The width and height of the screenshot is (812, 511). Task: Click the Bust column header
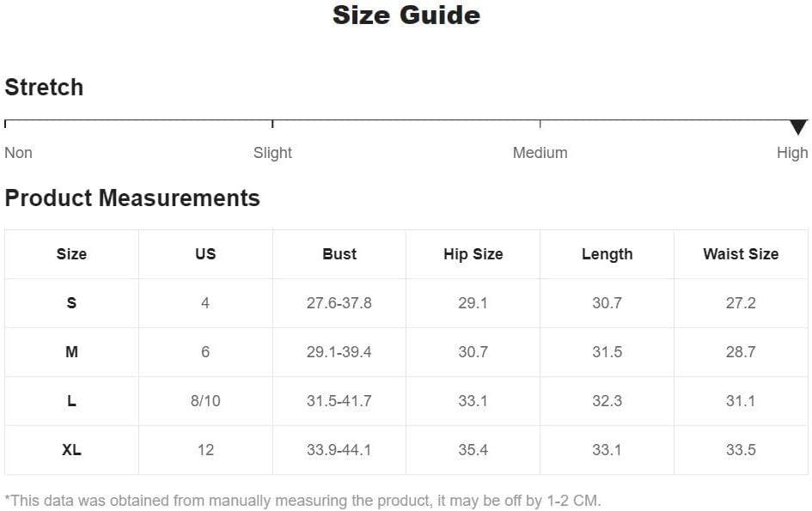[x=339, y=253]
